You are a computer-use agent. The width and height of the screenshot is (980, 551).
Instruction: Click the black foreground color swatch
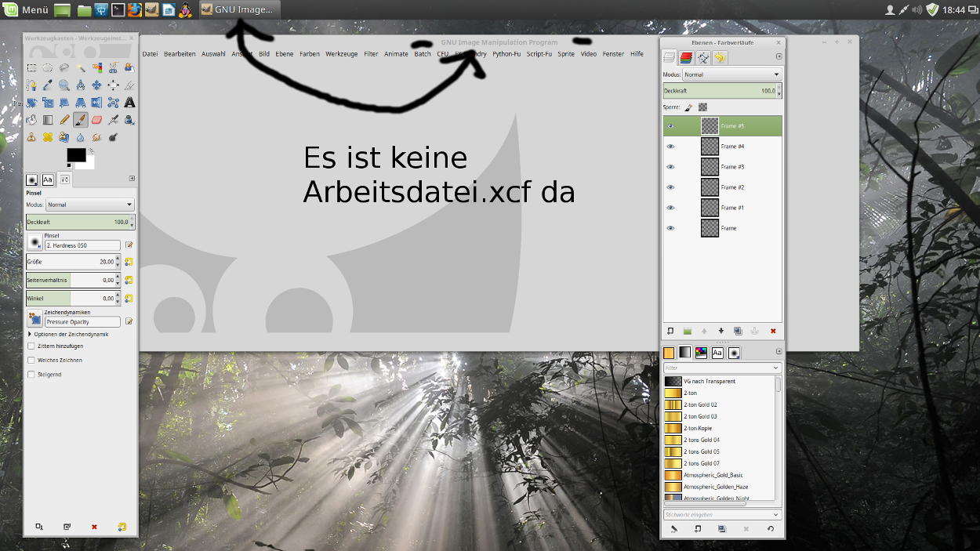tap(76, 154)
